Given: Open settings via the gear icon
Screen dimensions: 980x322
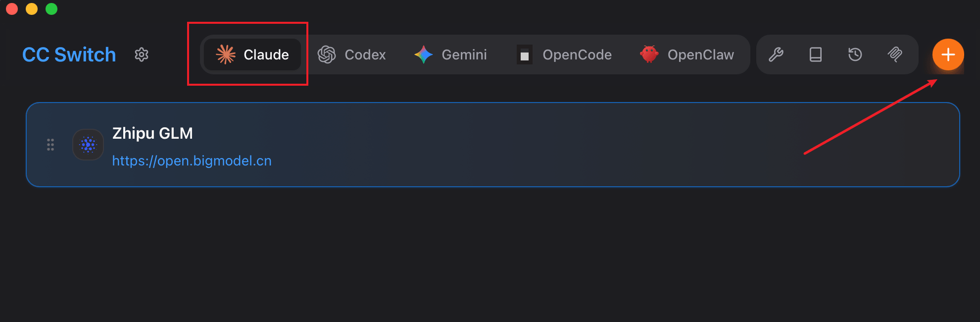Looking at the screenshot, I should [142, 54].
